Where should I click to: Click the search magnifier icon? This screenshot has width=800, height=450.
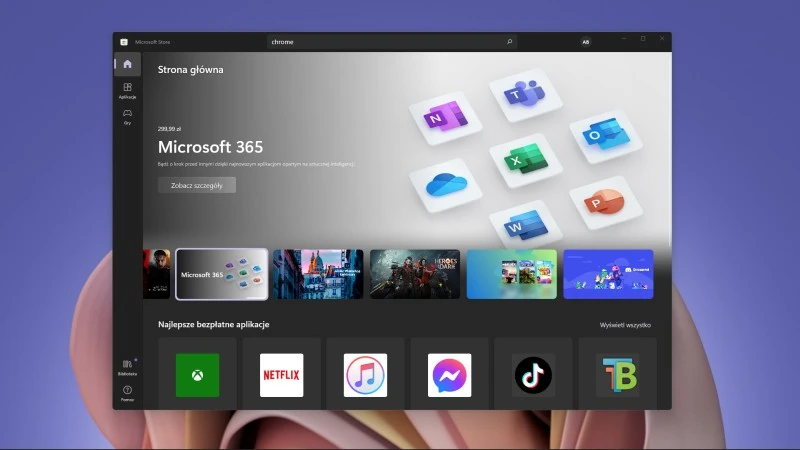point(509,42)
